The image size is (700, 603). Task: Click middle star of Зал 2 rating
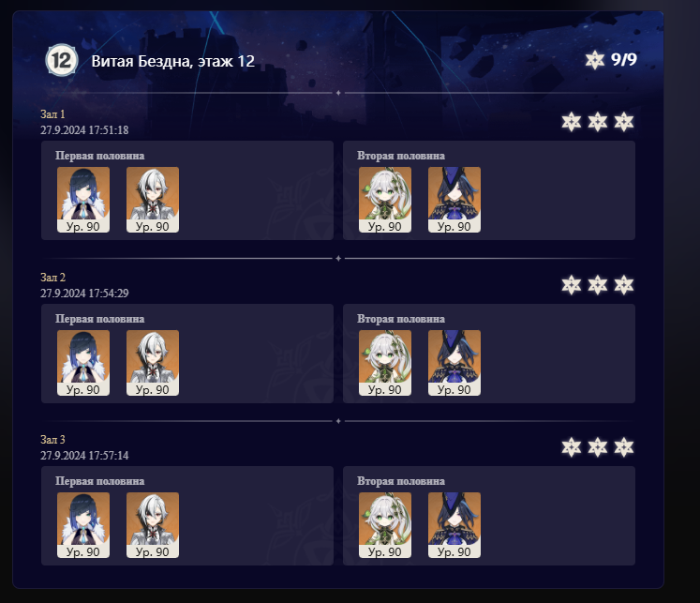pyautogui.click(x=597, y=285)
